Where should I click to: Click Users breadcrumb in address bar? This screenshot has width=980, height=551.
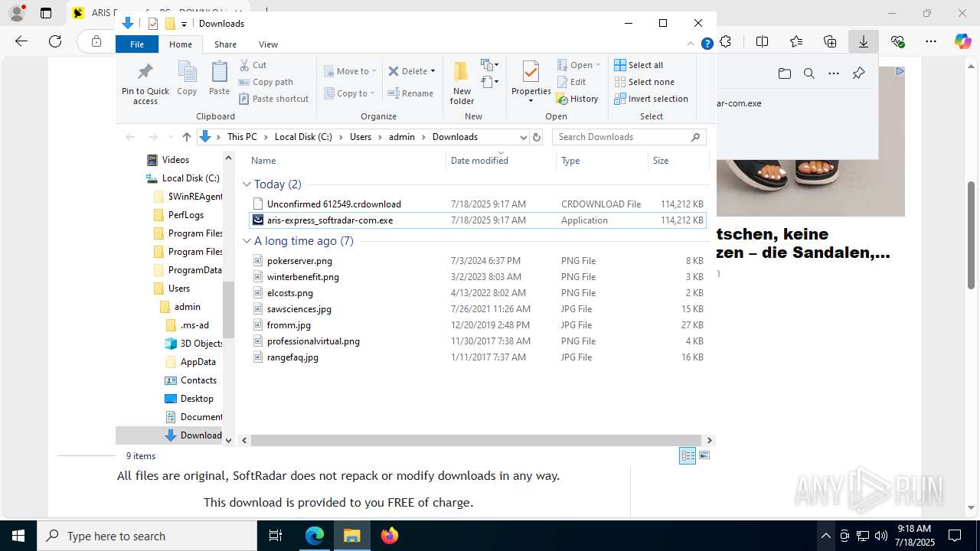click(x=361, y=137)
